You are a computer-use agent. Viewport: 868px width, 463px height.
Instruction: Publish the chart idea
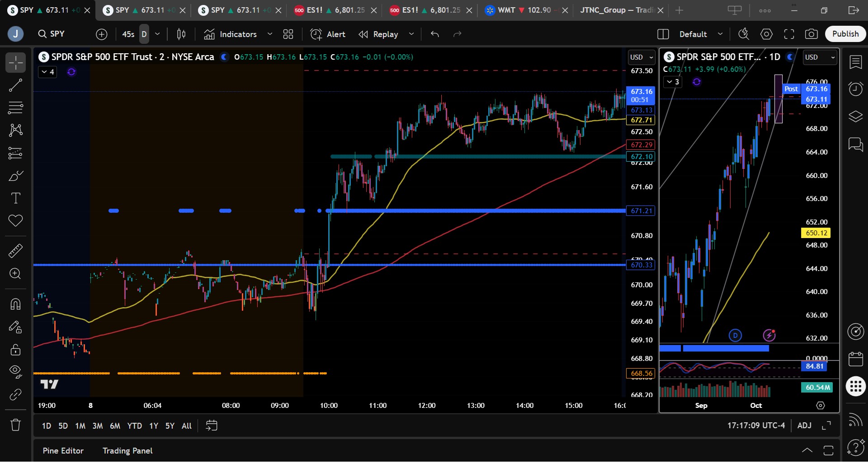pyautogui.click(x=845, y=34)
